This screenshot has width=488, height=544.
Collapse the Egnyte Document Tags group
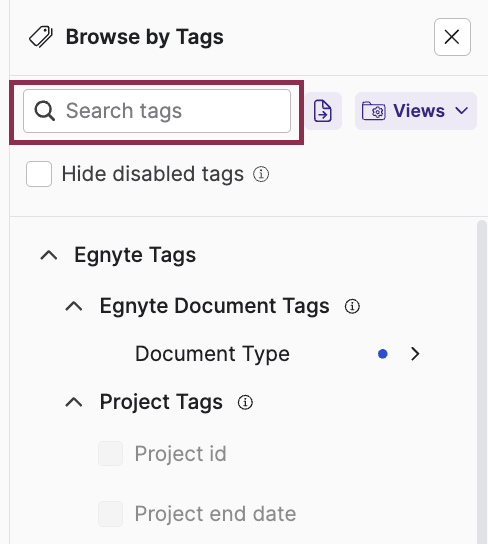[x=74, y=306]
